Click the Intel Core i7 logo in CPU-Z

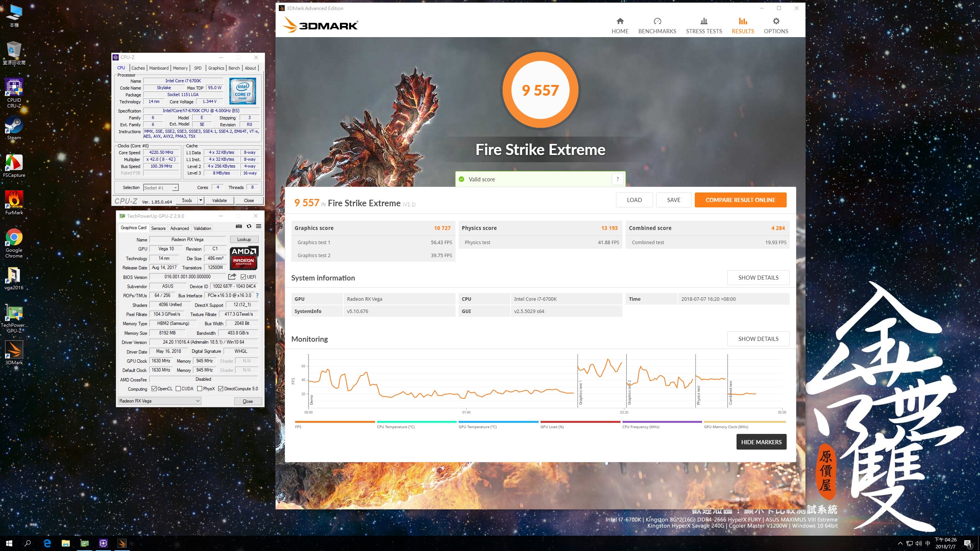[243, 91]
